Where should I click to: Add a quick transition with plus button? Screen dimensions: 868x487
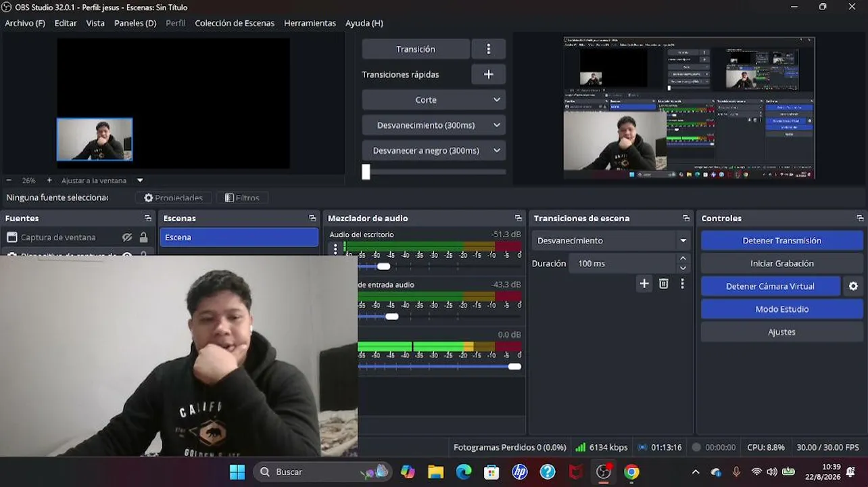(488, 74)
